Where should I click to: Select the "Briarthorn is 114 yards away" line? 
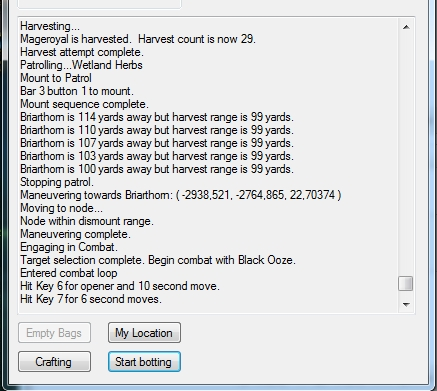coord(157,117)
